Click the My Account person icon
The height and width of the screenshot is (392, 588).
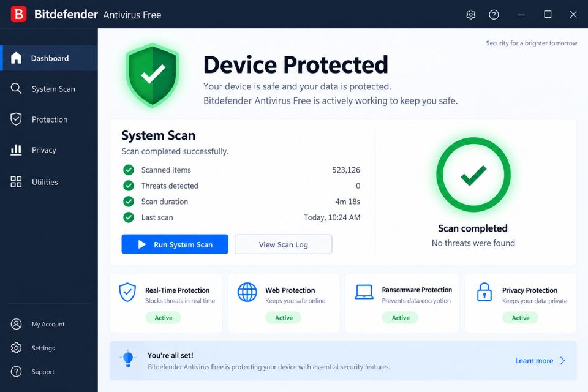pos(16,324)
